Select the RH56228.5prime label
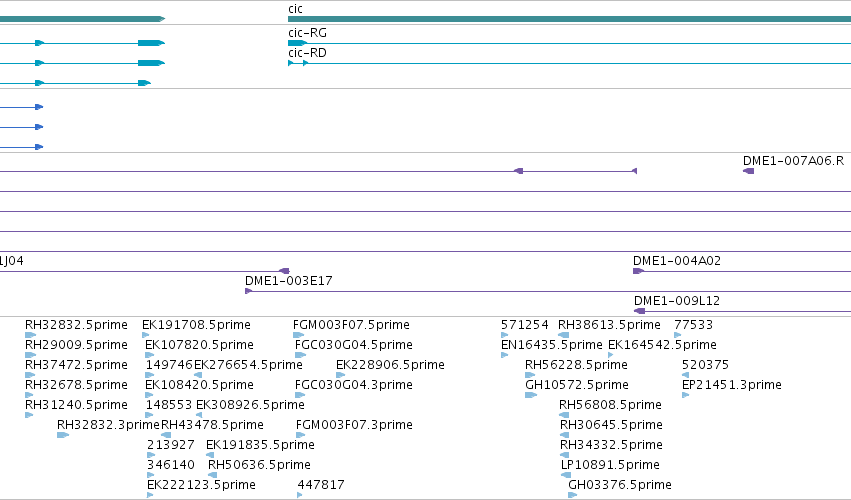The width and height of the screenshot is (851, 500). (x=576, y=365)
